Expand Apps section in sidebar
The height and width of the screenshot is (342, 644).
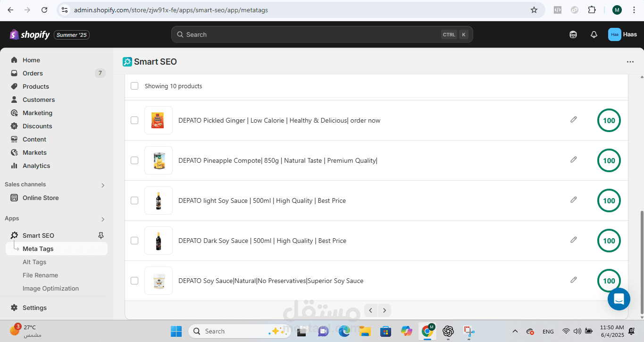[103, 219]
